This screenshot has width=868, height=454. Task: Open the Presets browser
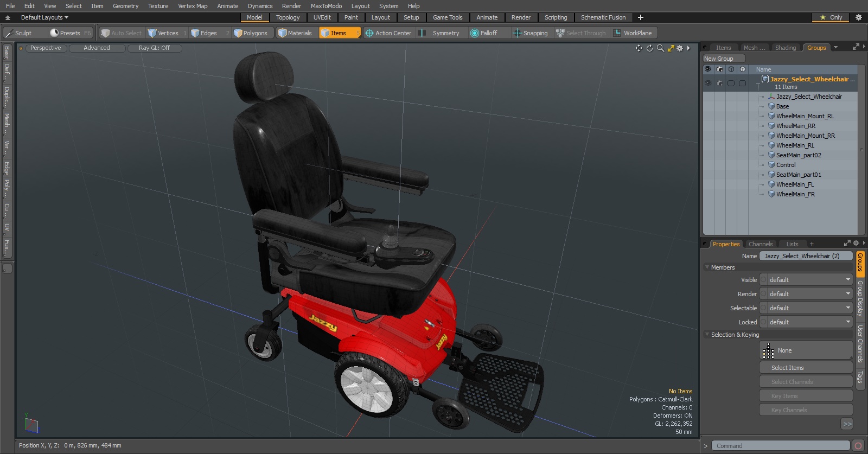(69, 33)
